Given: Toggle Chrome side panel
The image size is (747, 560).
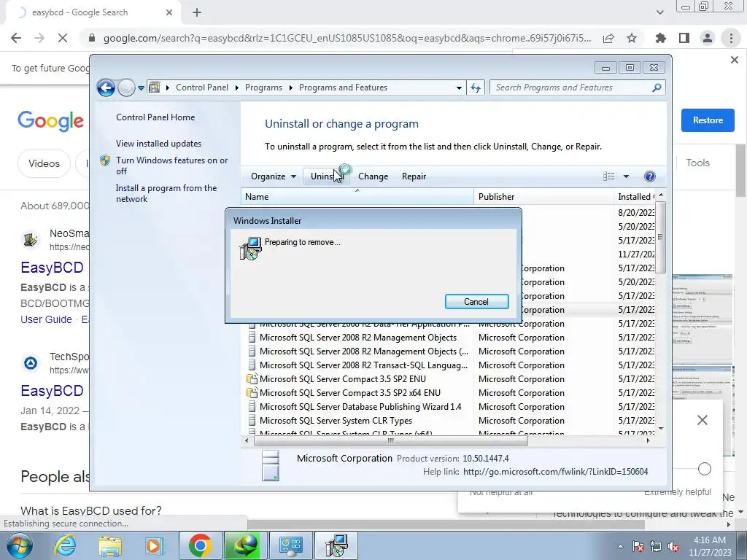Looking at the screenshot, I should [684, 38].
